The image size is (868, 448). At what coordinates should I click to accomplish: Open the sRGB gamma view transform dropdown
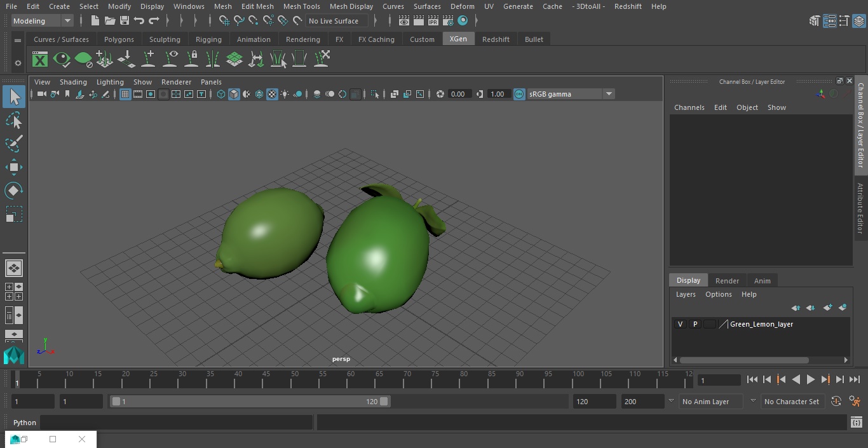tap(571, 94)
